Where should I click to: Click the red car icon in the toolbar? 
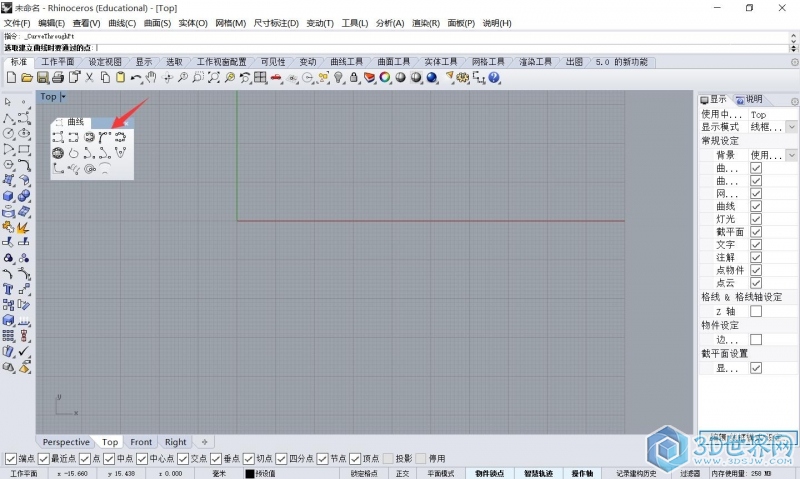[x=276, y=78]
